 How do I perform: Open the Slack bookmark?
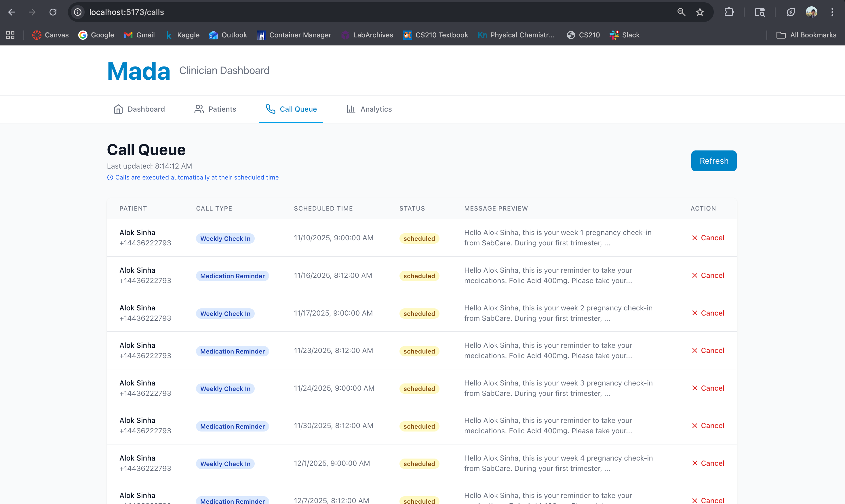(x=625, y=35)
